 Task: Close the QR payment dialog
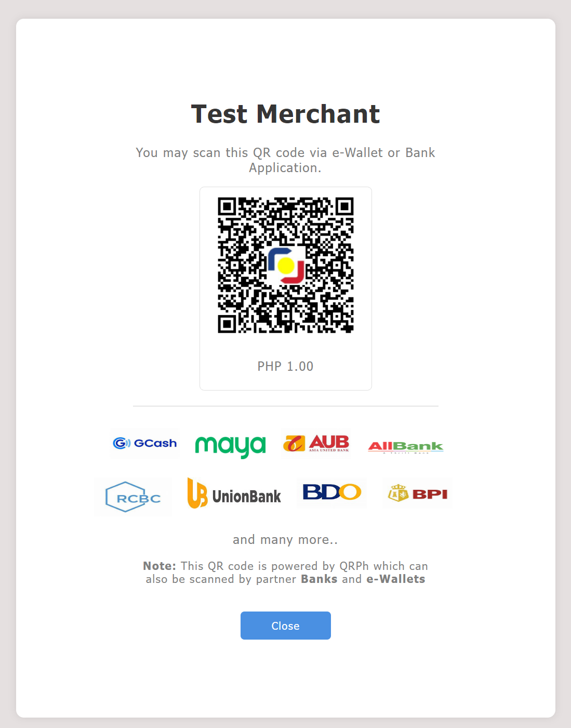click(286, 626)
